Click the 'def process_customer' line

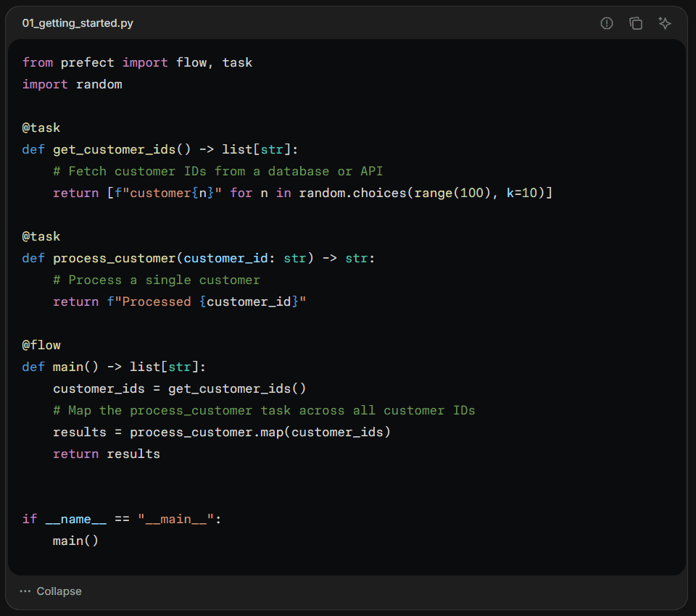(x=199, y=258)
